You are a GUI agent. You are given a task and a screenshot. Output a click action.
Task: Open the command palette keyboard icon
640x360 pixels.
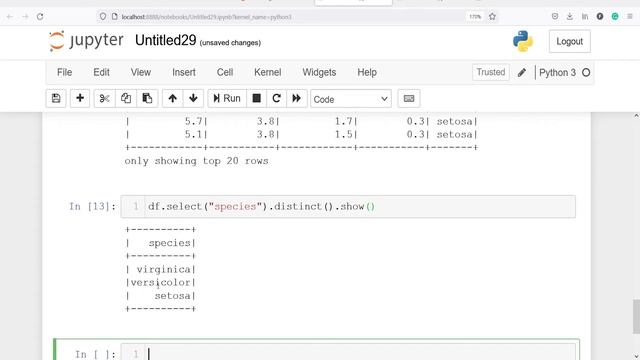pyautogui.click(x=409, y=98)
